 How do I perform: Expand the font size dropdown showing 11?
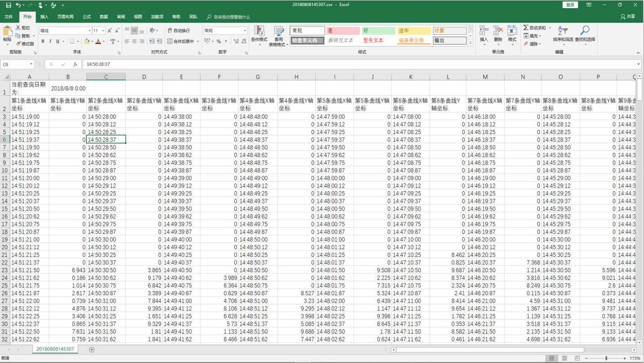[103, 31]
